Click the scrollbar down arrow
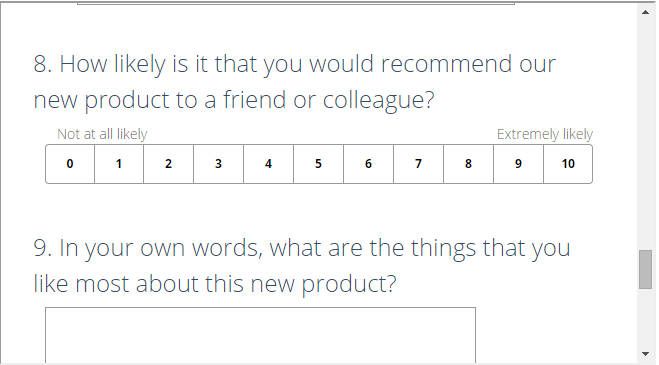The image size is (659, 365). pyautogui.click(x=646, y=354)
